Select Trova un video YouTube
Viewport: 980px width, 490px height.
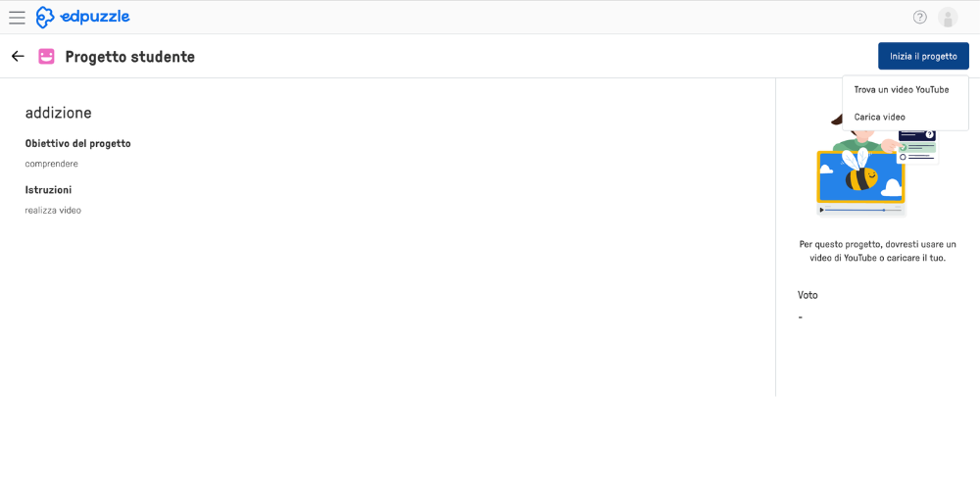(x=902, y=90)
